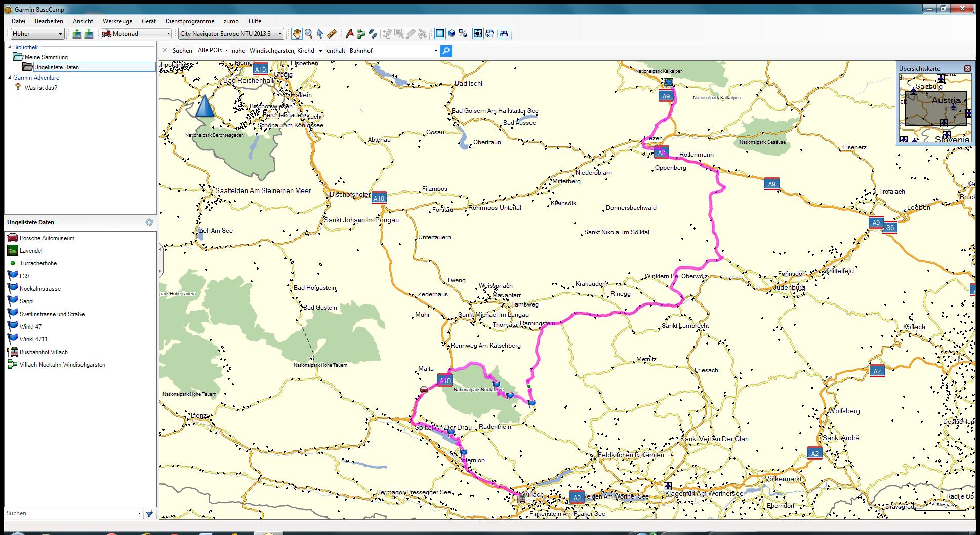Select the Measure ruler tool

tap(332, 34)
